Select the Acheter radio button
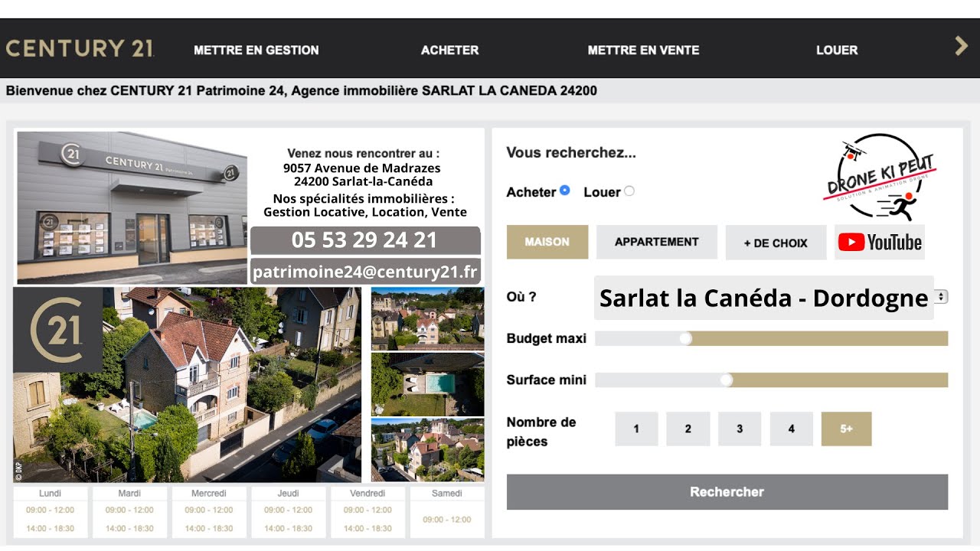The image size is (980, 551). tap(565, 190)
